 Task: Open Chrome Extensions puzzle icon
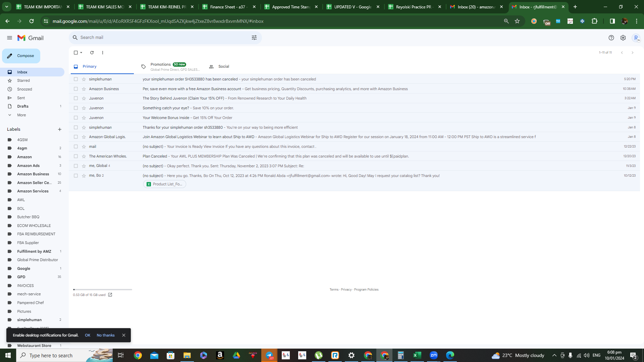(594, 21)
